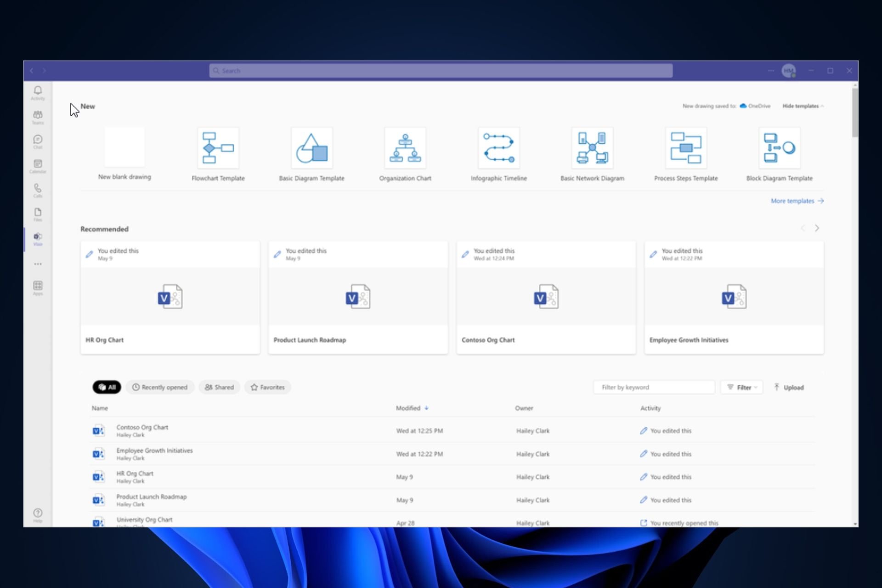Select the All files tab

[x=107, y=387]
